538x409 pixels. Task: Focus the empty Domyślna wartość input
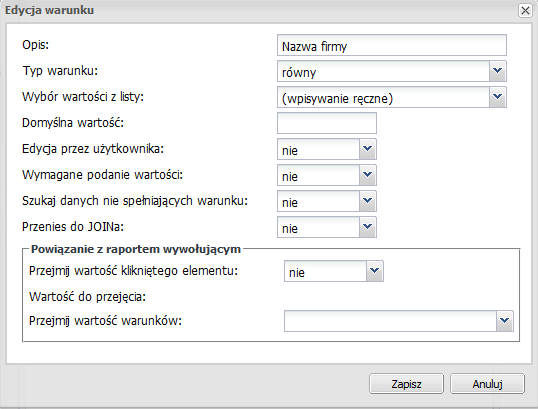[x=327, y=123]
